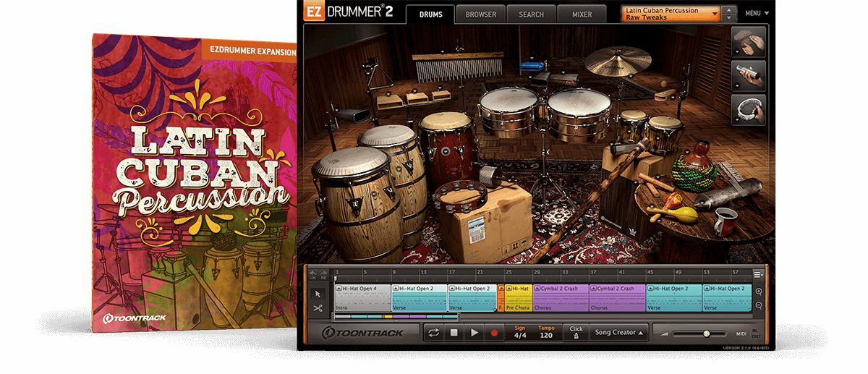Image resolution: width=868 pixels, height=374 pixels.
Task: Click the MIDI in/out indicator
Action: tap(748, 333)
